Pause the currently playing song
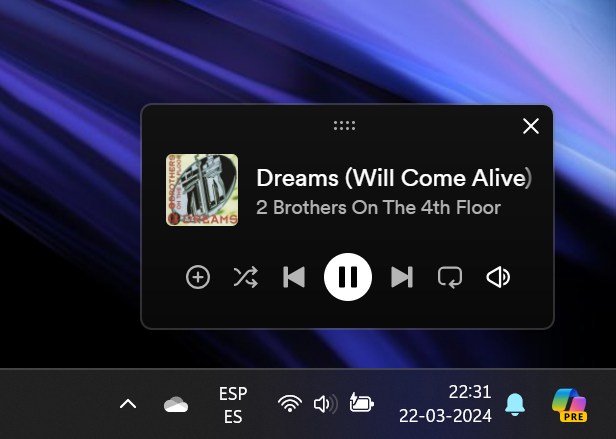Viewport: 616px width, 439px height. coord(348,277)
